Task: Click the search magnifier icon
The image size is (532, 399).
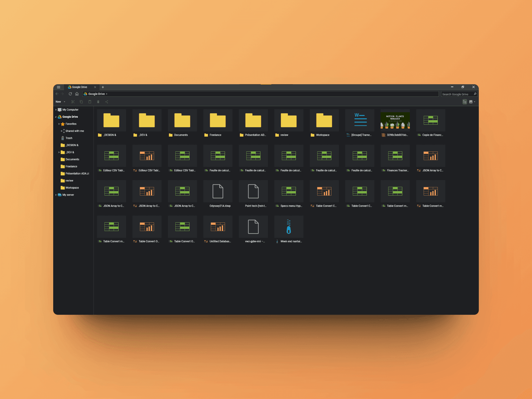Action: click(x=475, y=94)
